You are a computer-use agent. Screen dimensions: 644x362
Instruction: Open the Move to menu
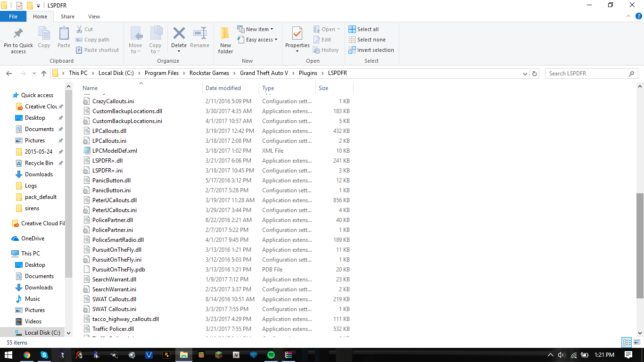pos(135,40)
